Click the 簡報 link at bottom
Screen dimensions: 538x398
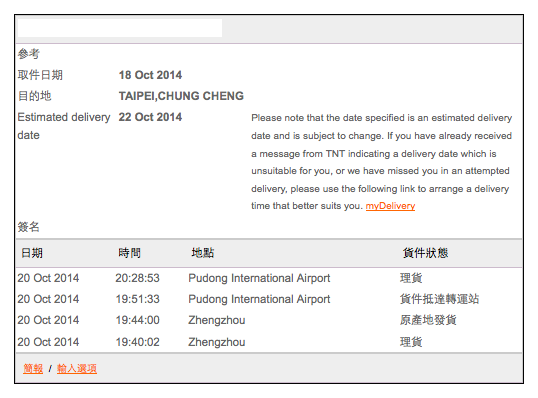[x=33, y=368]
